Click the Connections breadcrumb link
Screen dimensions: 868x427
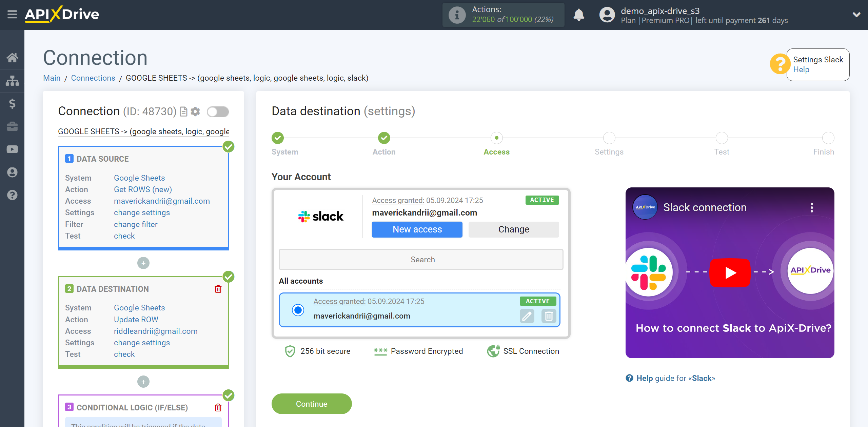coord(93,77)
